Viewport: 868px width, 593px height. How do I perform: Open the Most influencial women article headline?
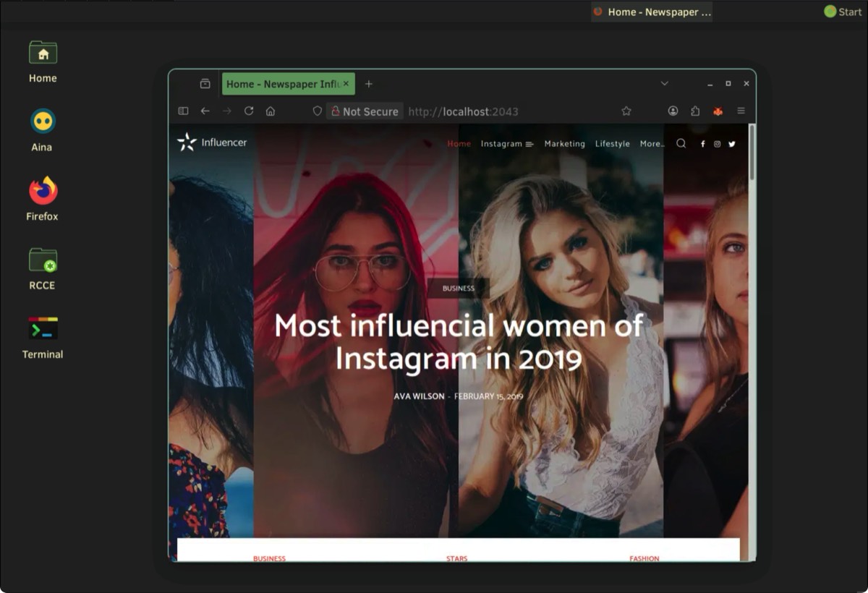tap(459, 341)
